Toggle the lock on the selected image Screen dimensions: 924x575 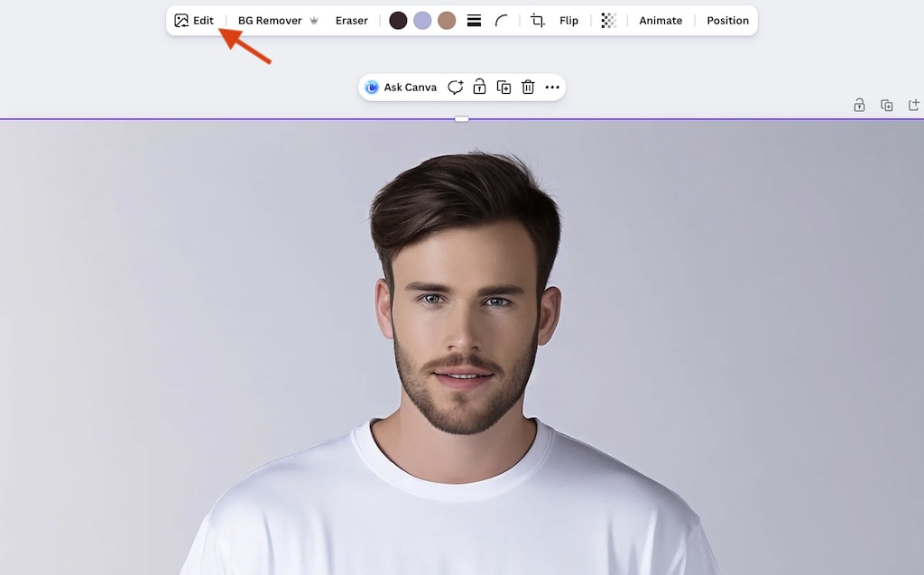(x=479, y=87)
